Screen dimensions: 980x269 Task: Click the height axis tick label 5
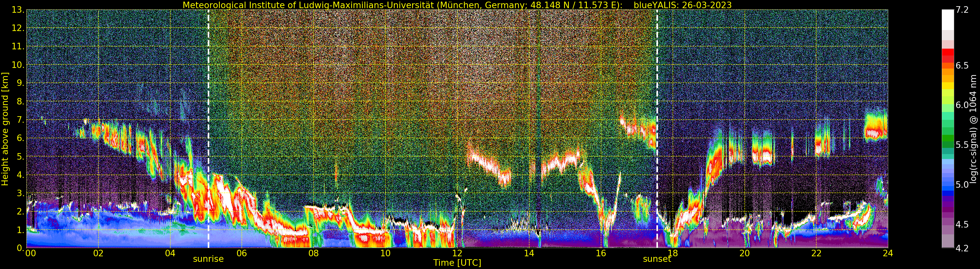click(21, 157)
